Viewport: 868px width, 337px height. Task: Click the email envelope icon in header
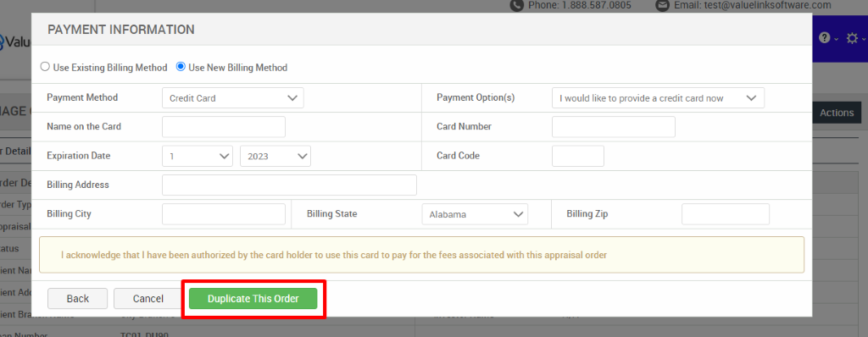661,5
